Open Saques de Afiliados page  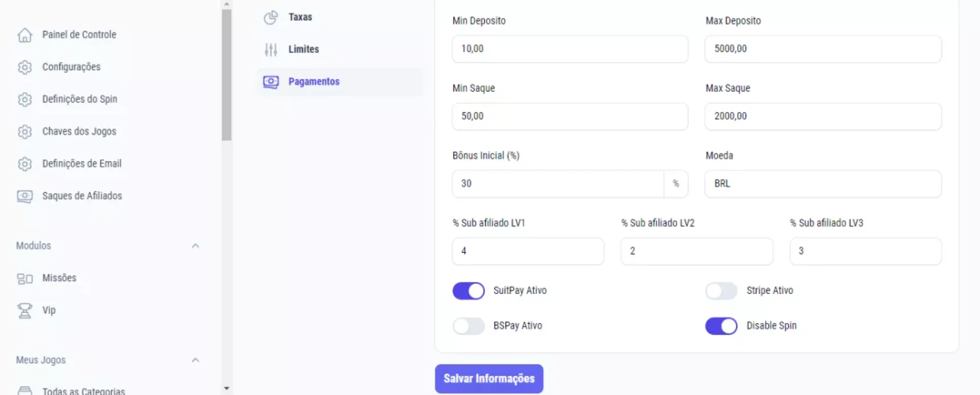click(x=82, y=196)
